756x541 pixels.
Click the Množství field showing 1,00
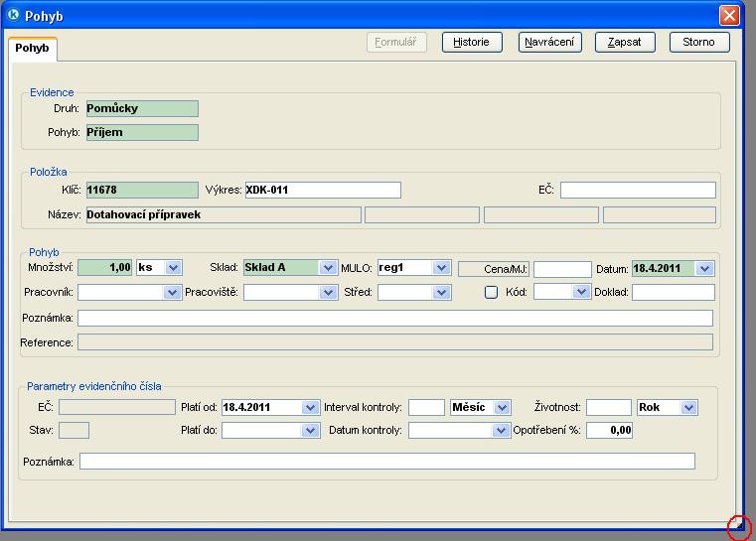(104, 267)
